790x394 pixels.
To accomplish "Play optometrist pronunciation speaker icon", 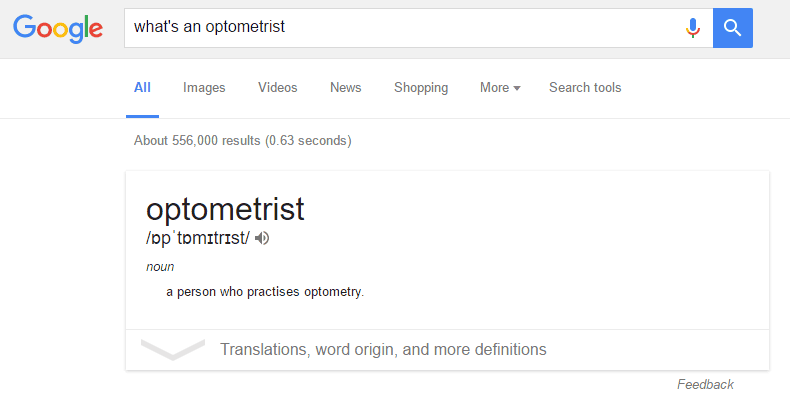I will 262,238.
